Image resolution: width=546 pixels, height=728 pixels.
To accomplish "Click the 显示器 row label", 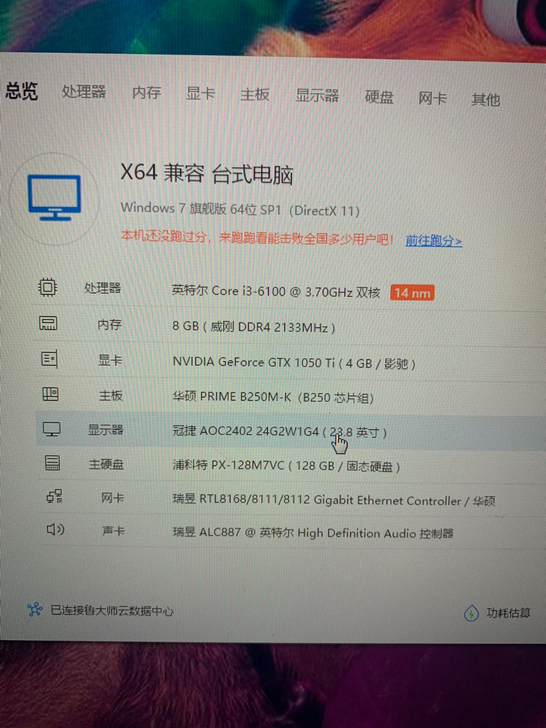I will pyautogui.click(x=105, y=429).
